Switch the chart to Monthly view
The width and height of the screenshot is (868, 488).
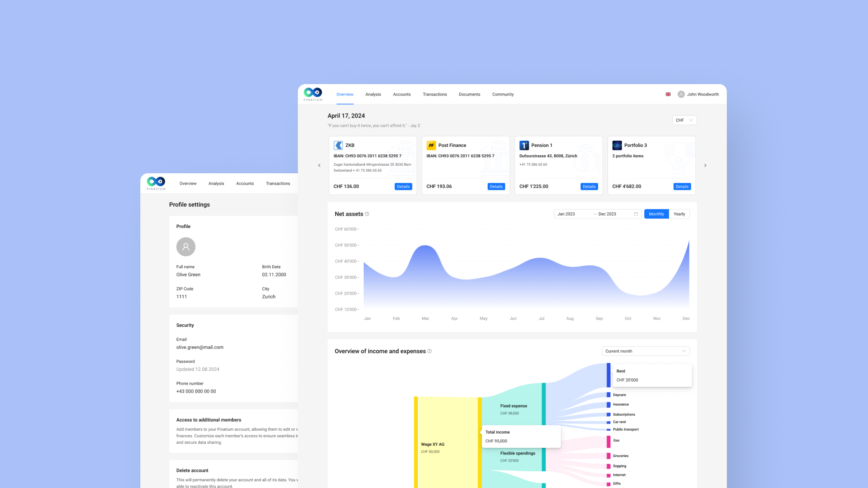point(656,214)
